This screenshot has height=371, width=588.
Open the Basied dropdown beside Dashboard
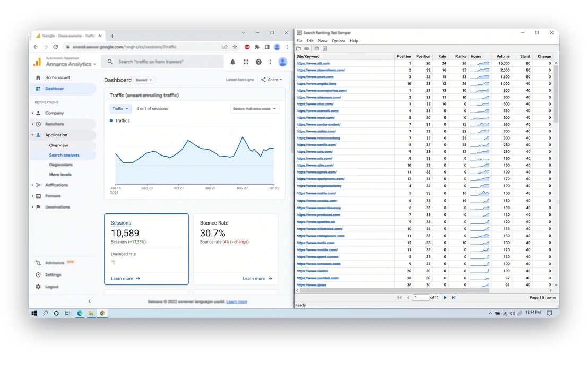point(144,80)
